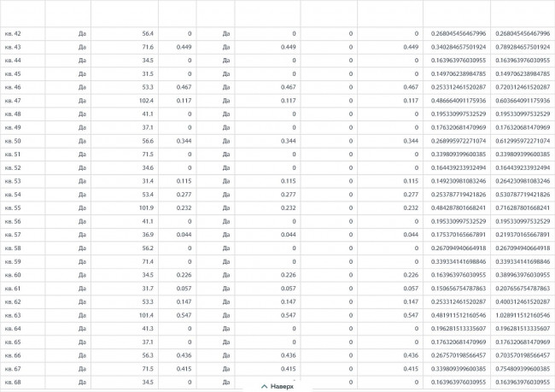Click the area value "31.4"
This screenshot has height=392, width=555.
point(148,181)
